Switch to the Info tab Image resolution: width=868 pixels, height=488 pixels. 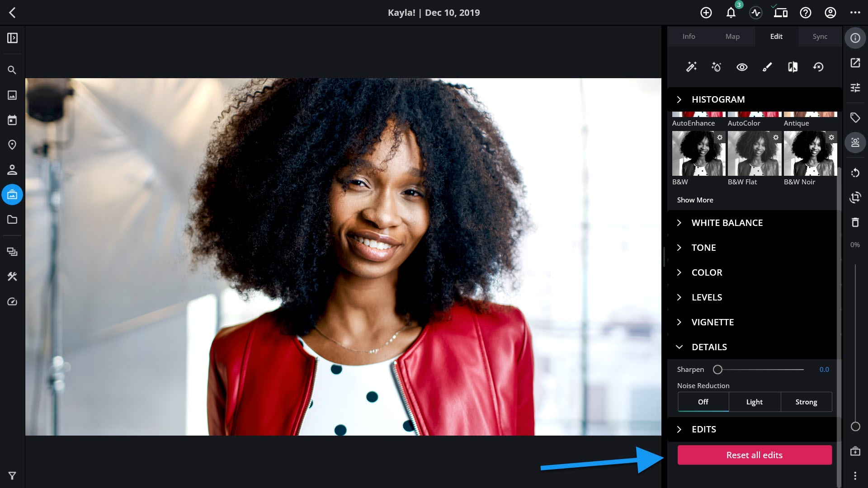click(x=689, y=37)
